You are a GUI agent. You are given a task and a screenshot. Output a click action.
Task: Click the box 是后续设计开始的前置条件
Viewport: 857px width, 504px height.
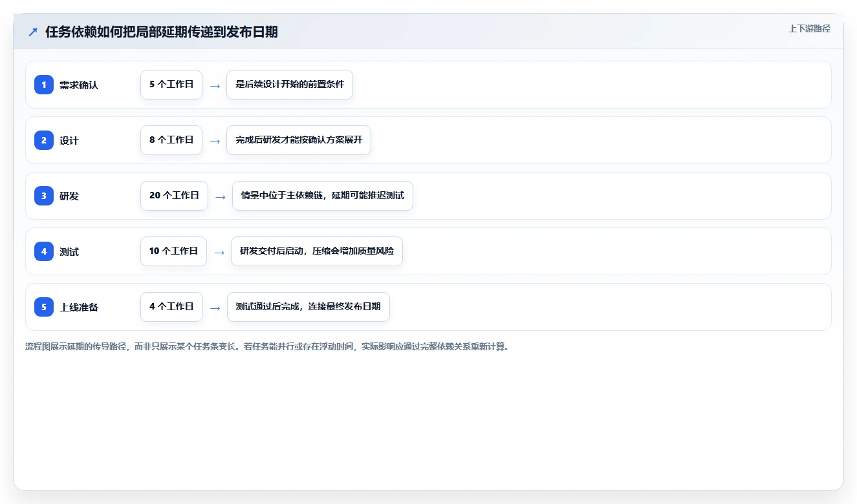290,85
